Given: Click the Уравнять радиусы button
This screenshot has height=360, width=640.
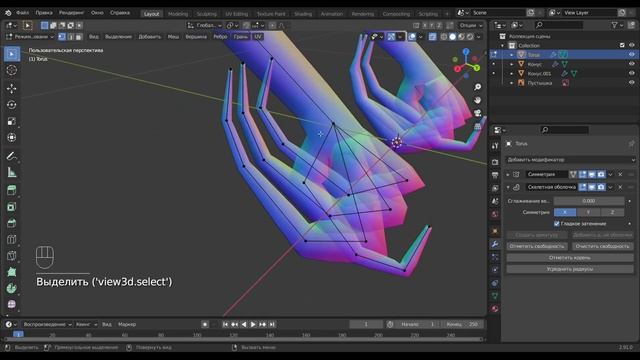Looking at the screenshot, I should (570, 269).
